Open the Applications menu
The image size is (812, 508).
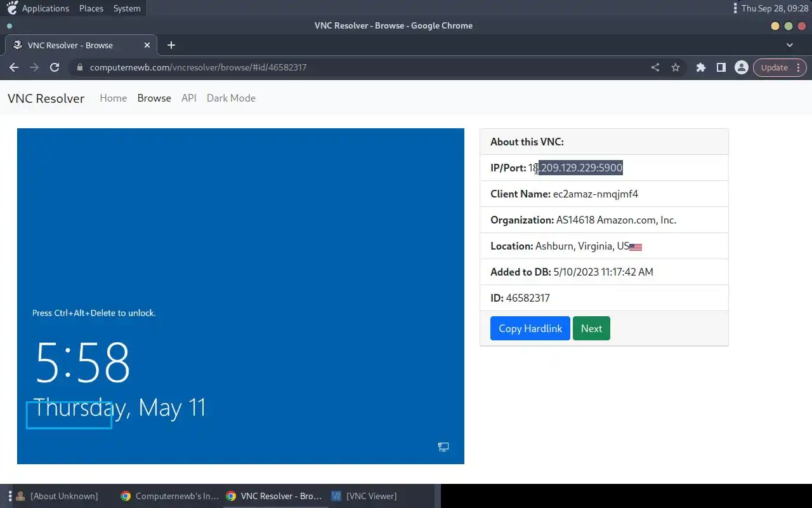coord(46,8)
